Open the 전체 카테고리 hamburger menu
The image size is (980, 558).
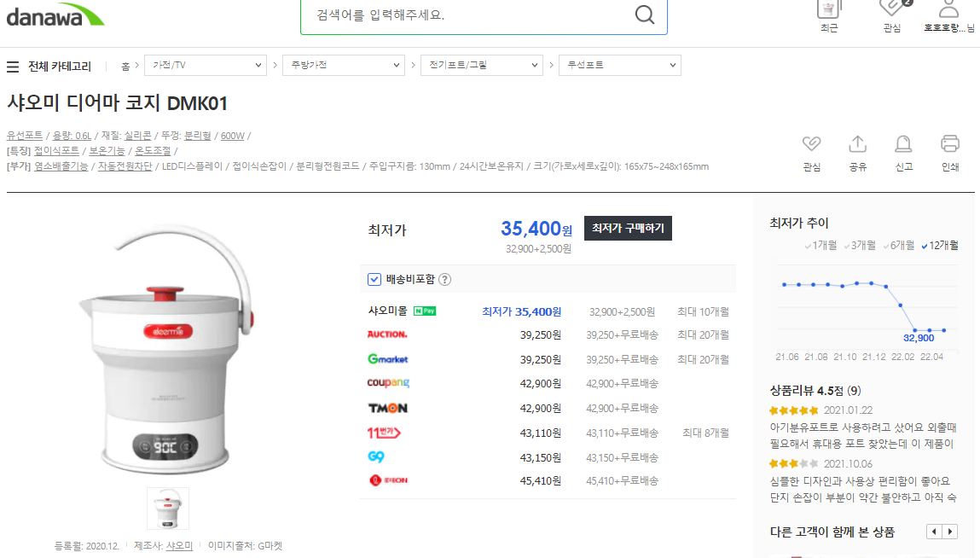tap(13, 67)
